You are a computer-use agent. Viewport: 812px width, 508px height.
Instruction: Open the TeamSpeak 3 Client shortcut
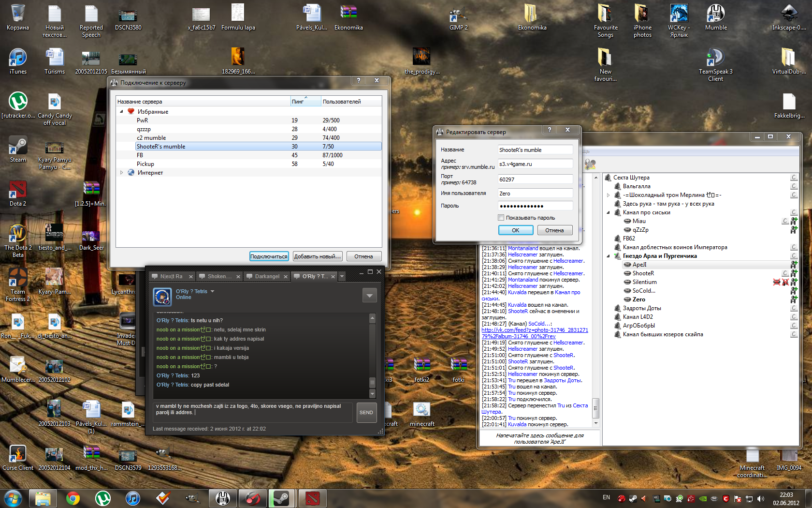[715, 59]
